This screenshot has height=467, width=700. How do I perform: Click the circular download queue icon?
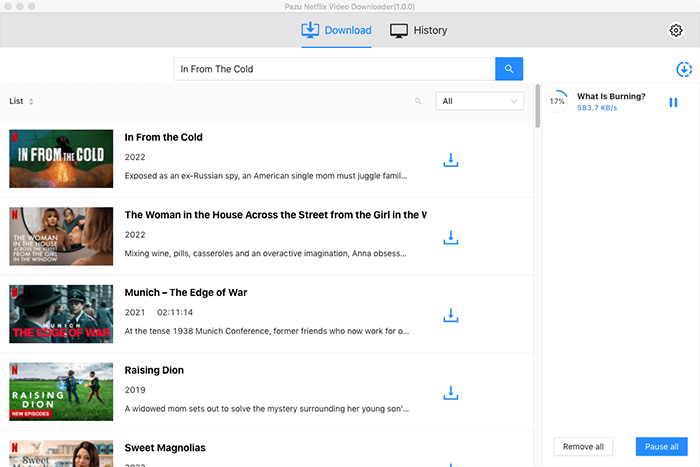[684, 69]
